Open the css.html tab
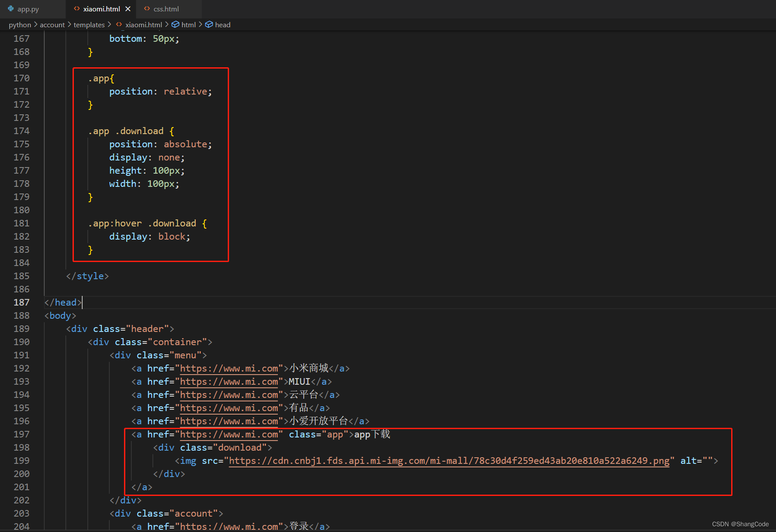The height and width of the screenshot is (532, 776). 166,9
